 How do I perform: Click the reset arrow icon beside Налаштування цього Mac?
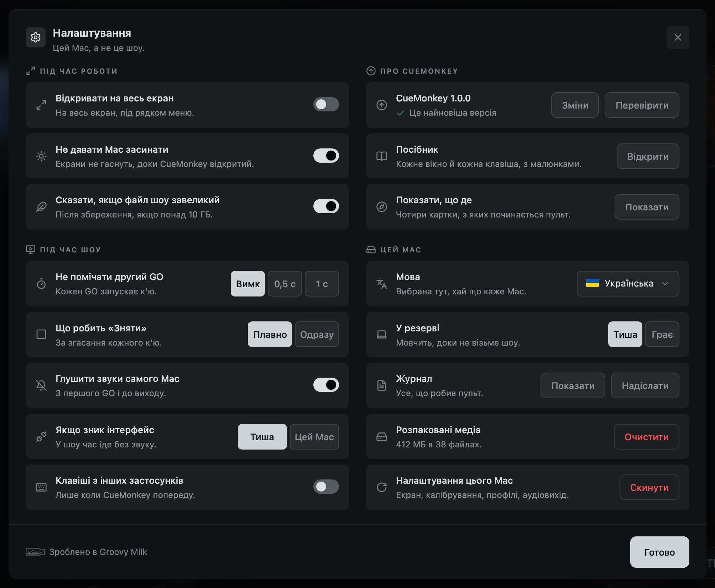click(x=382, y=487)
